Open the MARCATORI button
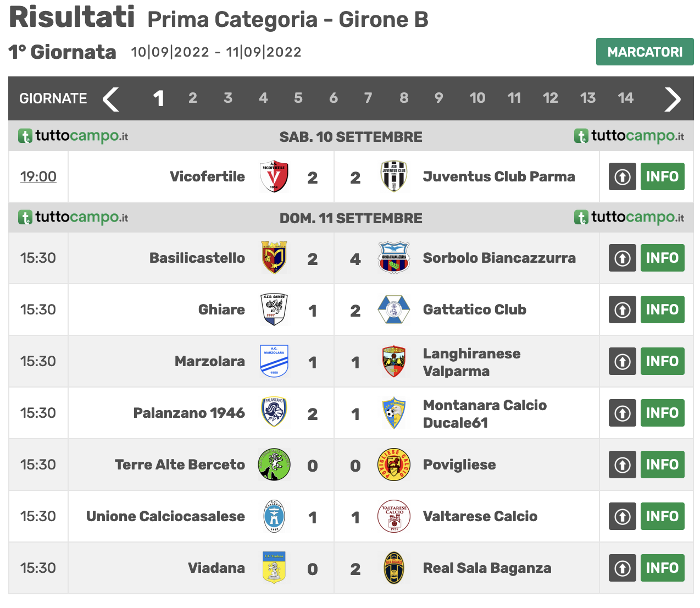This screenshot has width=700, height=608. coord(645,52)
